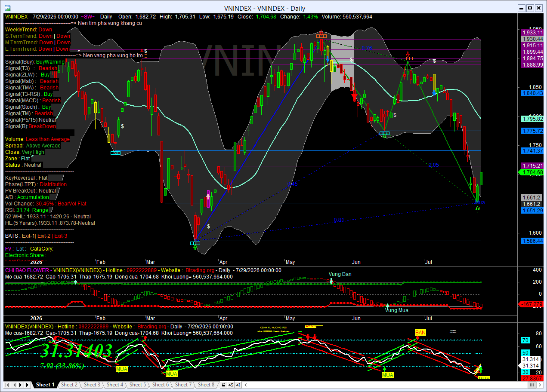Click BATS : Exit-1| Exit-2 | Exit-3 line
The width and height of the screenshot is (547, 392).
click(36, 236)
